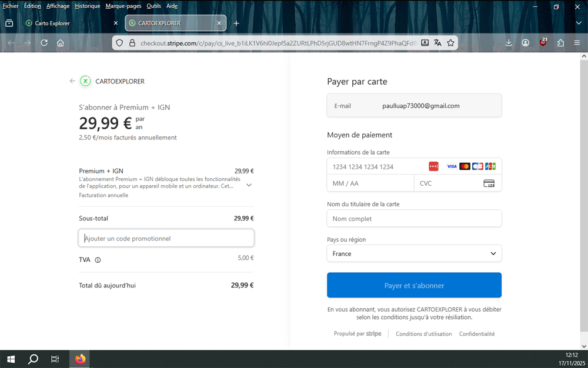Viewport: 588px width, 368px height.
Task: Open the Firefox hamburger application menu
Action: click(577, 43)
